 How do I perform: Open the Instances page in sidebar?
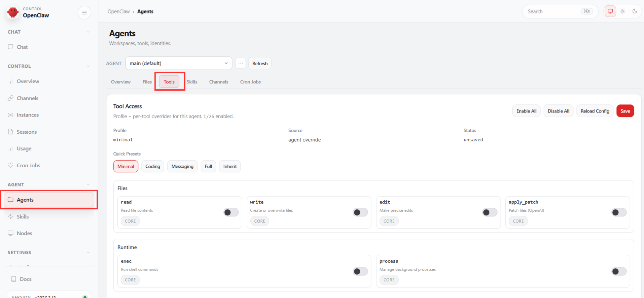pos(28,115)
